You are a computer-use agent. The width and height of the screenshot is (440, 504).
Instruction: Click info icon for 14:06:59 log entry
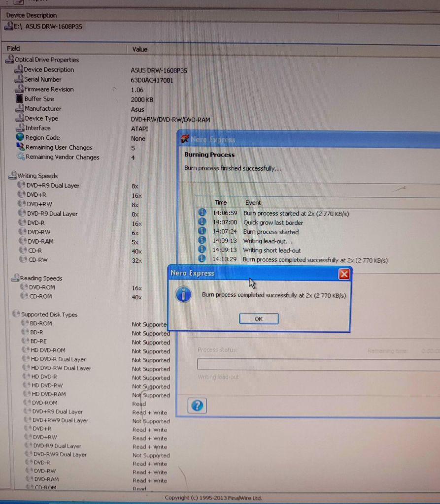click(x=202, y=212)
